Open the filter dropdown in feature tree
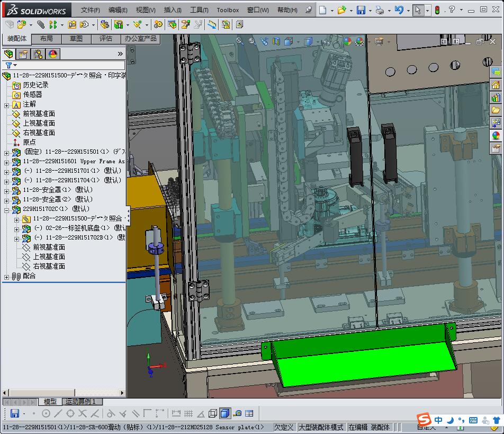 [12, 65]
